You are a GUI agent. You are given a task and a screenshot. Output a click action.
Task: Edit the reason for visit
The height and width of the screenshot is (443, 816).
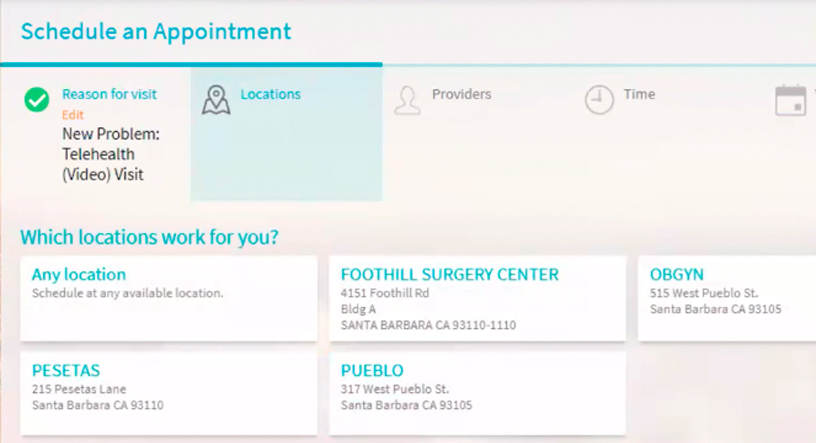click(x=73, y=115)
